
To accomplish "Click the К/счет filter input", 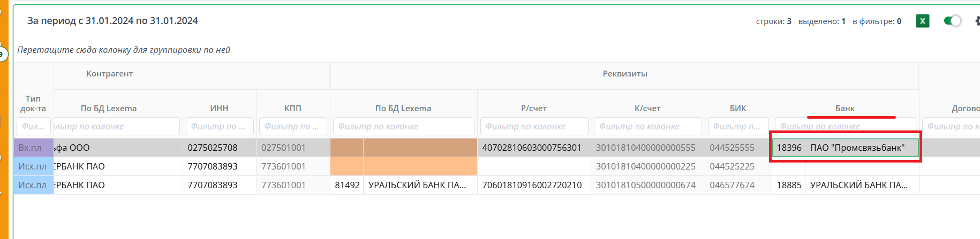I will coord(647,126).
